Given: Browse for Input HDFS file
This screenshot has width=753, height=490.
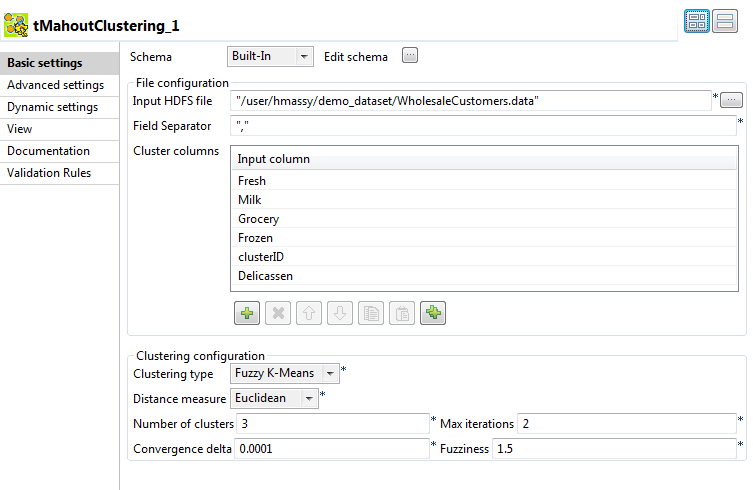Looking at the screenshot, I should pos(731,100).
